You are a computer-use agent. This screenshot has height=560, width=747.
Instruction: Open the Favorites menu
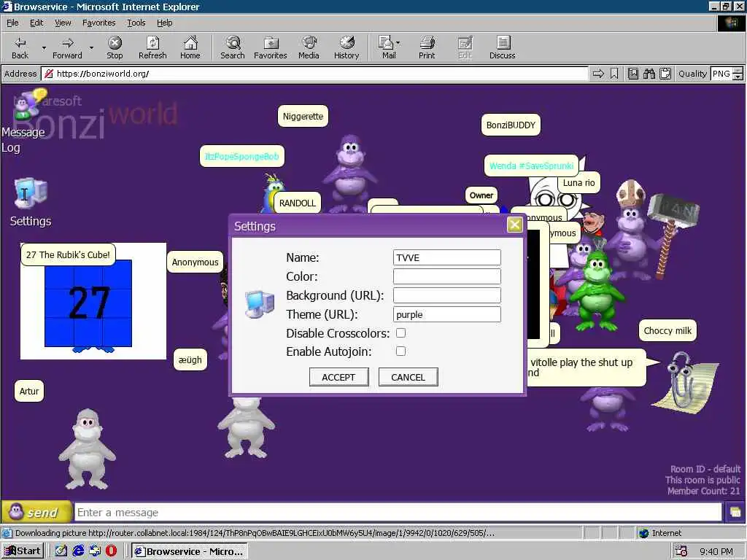tap(98, 23)
